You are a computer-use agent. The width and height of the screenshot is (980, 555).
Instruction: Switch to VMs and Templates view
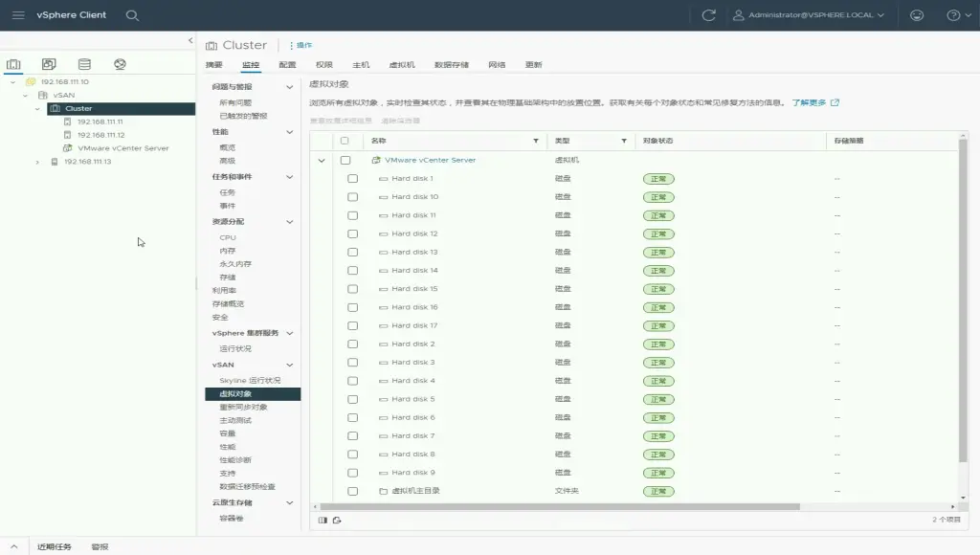click(x=49, y=64)
